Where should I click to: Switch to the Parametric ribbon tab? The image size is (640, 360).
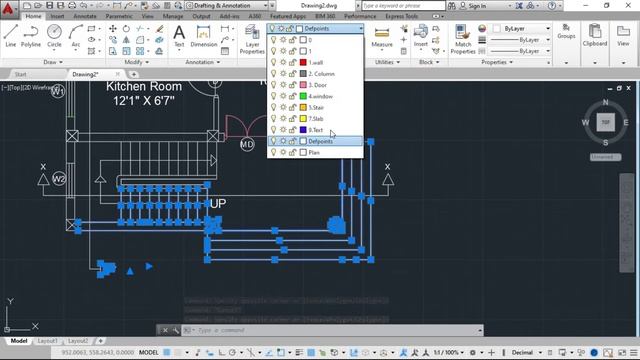[x=119, y=16]
